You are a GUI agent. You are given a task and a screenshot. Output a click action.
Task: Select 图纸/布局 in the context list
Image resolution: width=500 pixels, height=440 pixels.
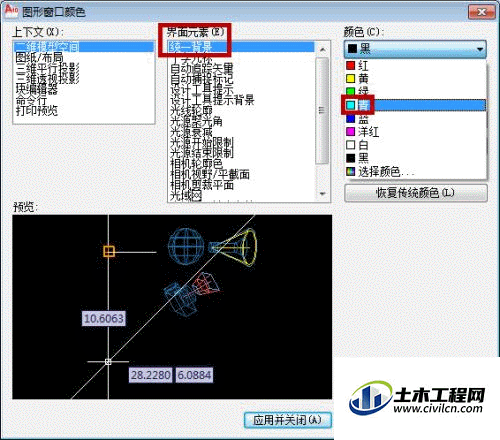click(x=39, y=57)
